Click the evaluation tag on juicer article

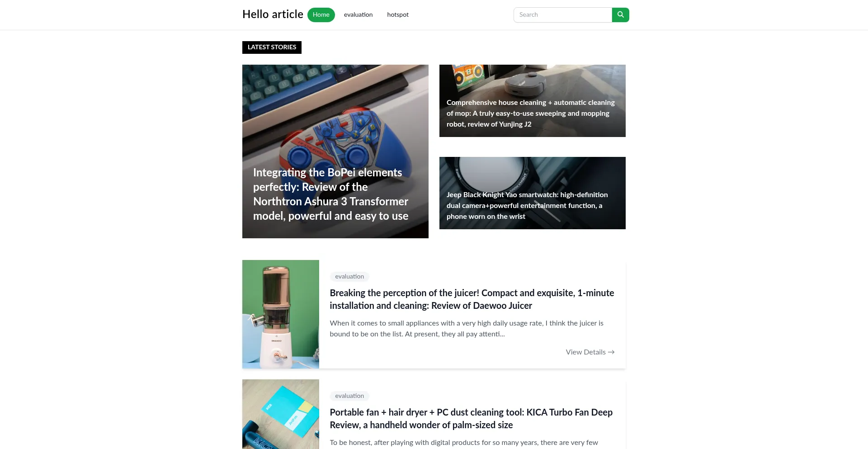click(x=349, y=277)
